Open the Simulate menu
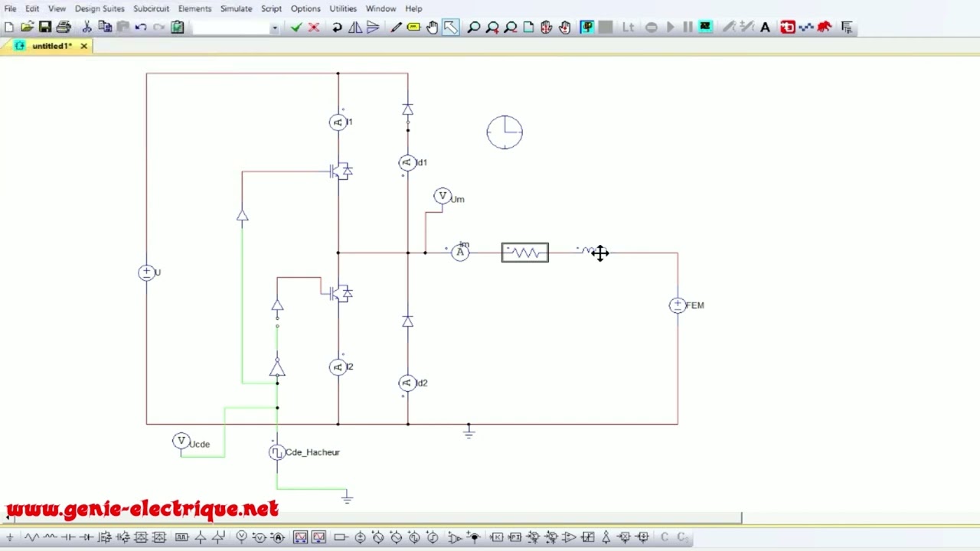This screenshot has width=980, height=551. pyautogui.click(x=236, y=8)
